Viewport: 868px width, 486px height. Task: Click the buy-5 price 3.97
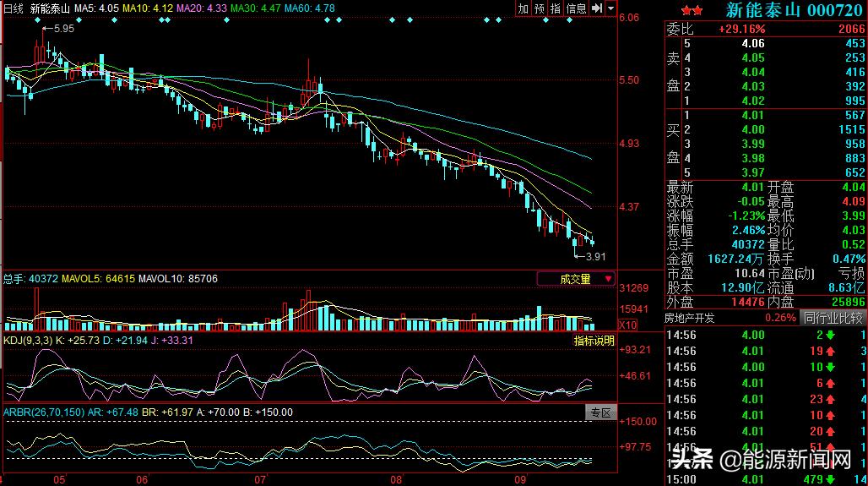(753, 173)
